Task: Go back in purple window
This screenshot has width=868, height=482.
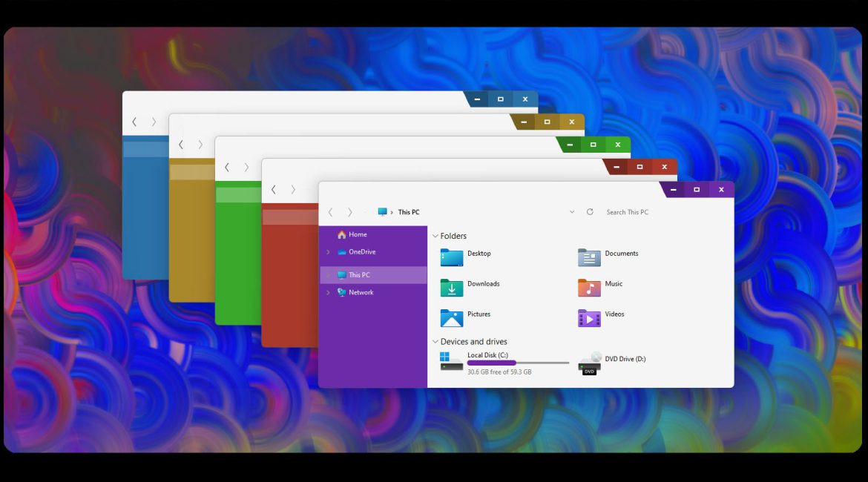Action: pyautogui.click(x=330, y=212)
